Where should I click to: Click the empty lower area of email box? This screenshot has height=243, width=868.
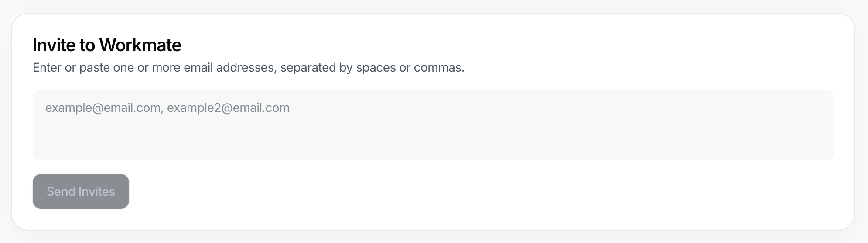click(x=433, y=142)
